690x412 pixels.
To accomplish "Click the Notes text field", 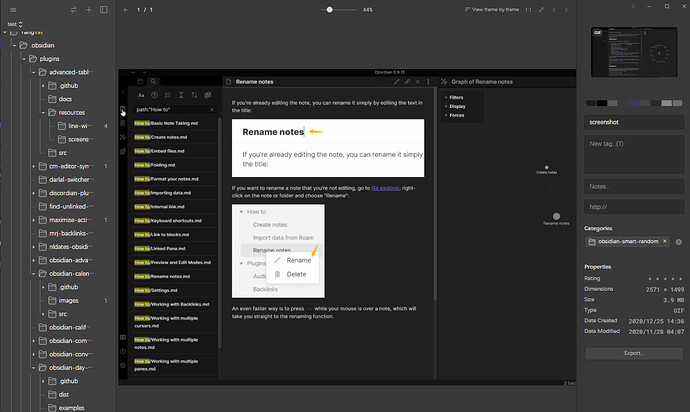I will pyautogui.click(x=634, y=187).
